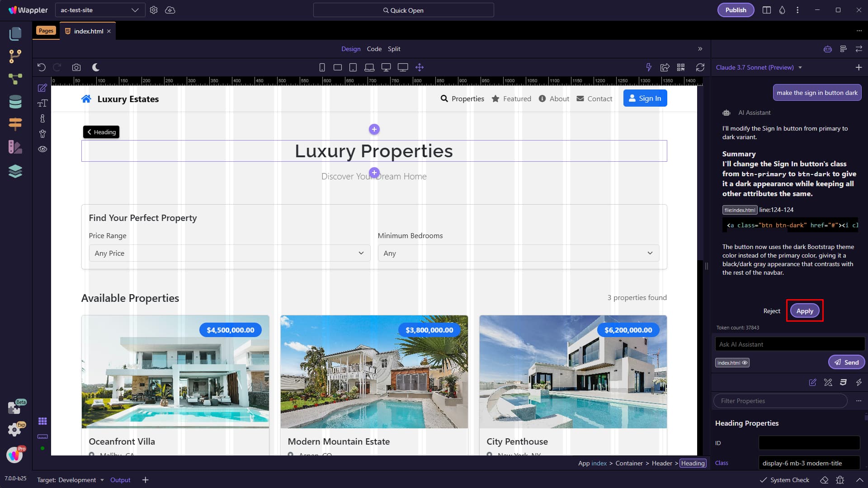The image size is (868, 488).
Task: Open the Routing signpost icon
Action: tap(15, 124)
